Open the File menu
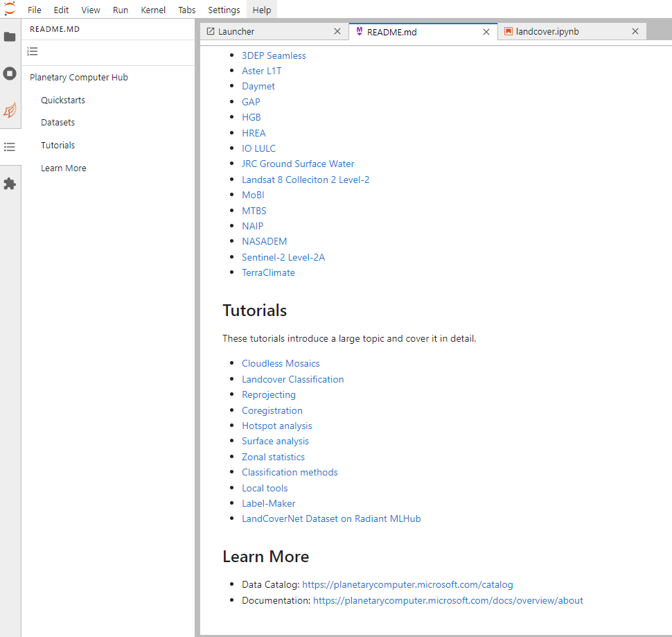Image resolution: width=672 pixels, height=637 pixels. click(x=34, y=10)
